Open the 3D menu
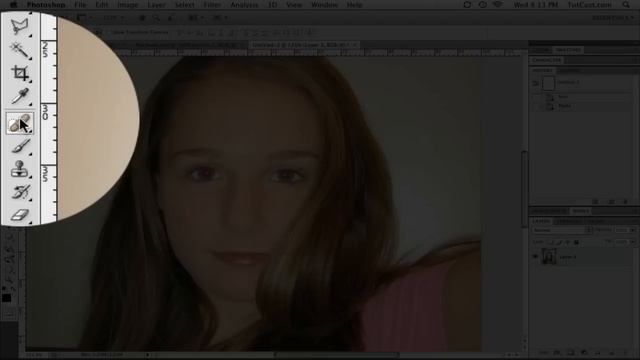 click(272, 5)
